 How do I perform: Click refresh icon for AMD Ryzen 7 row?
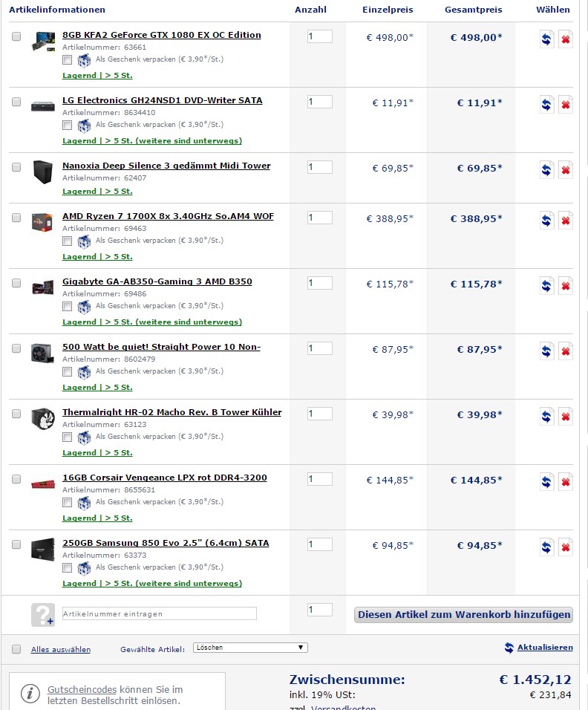point(547,221)
